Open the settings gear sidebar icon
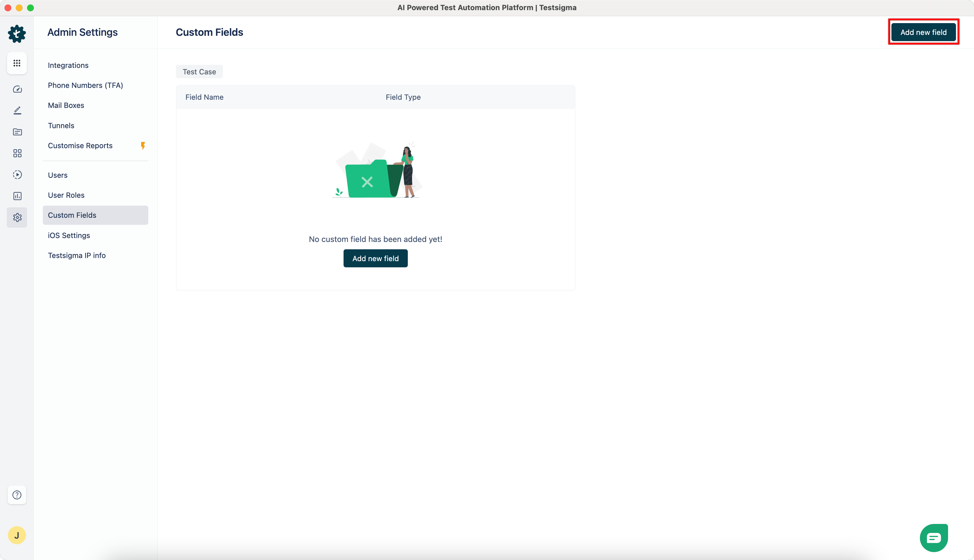Viewport: 974px width, 560px height. tap(17, 217)
